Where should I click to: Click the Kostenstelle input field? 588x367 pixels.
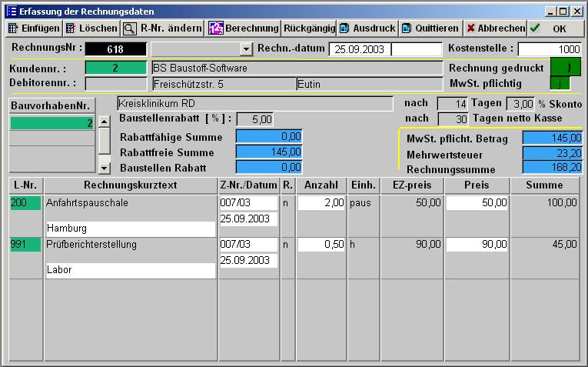[550, 49]
